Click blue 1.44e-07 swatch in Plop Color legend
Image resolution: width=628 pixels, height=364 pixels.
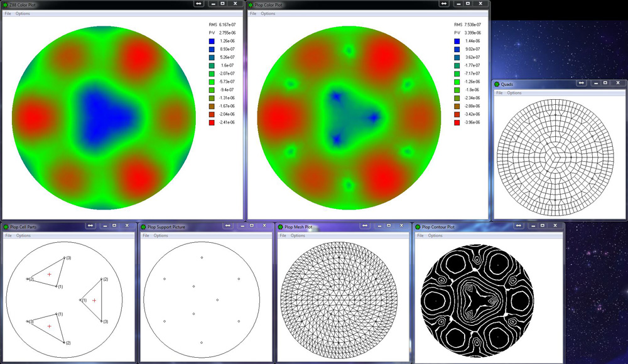(457, 41)
